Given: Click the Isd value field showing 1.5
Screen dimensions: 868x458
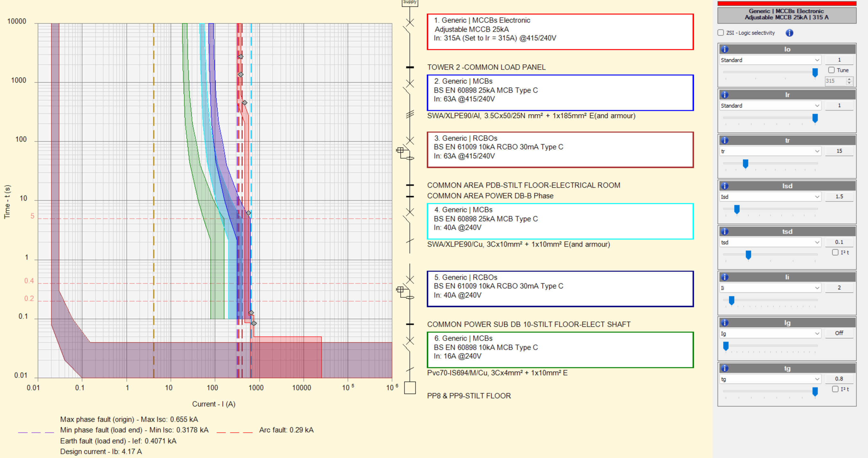Looking at the screenshot, I should click(839, 196).
